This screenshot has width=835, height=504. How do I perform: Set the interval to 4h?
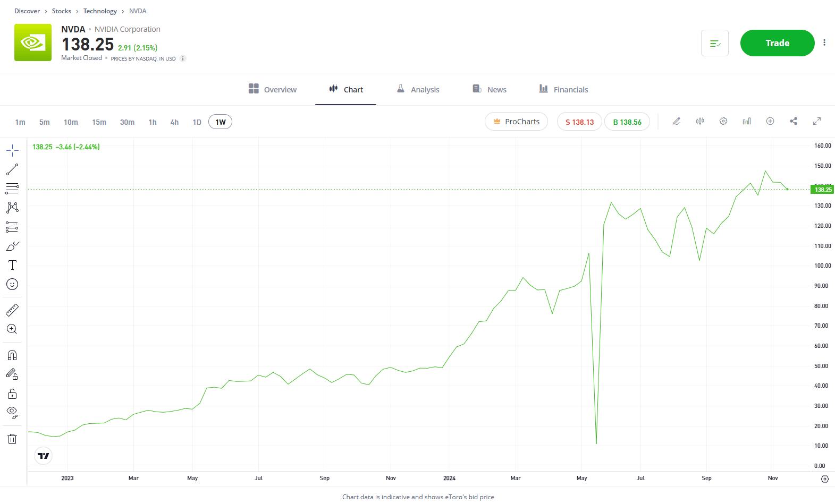[x=174, y=122]
